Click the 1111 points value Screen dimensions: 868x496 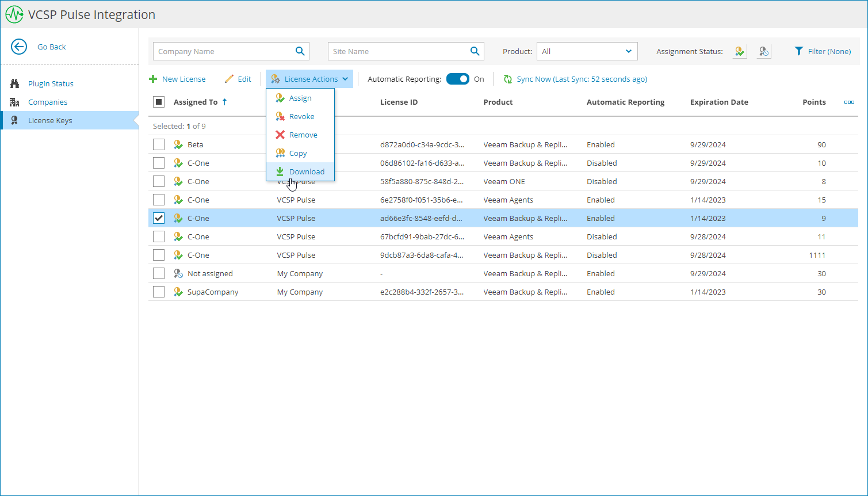tap(817, 255)
